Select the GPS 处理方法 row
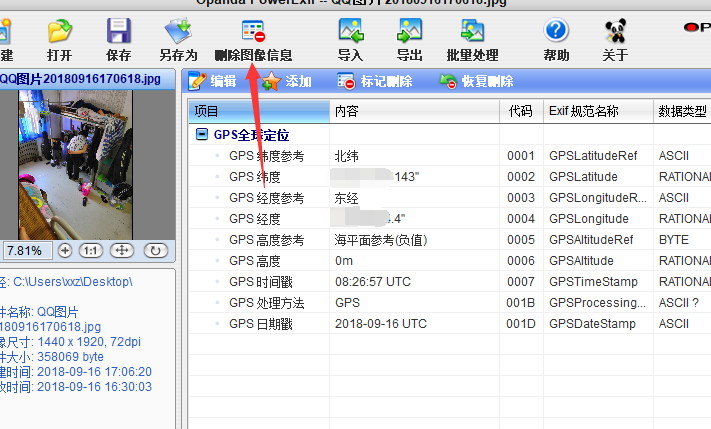 pyautogui.click(x=450, y=302)
